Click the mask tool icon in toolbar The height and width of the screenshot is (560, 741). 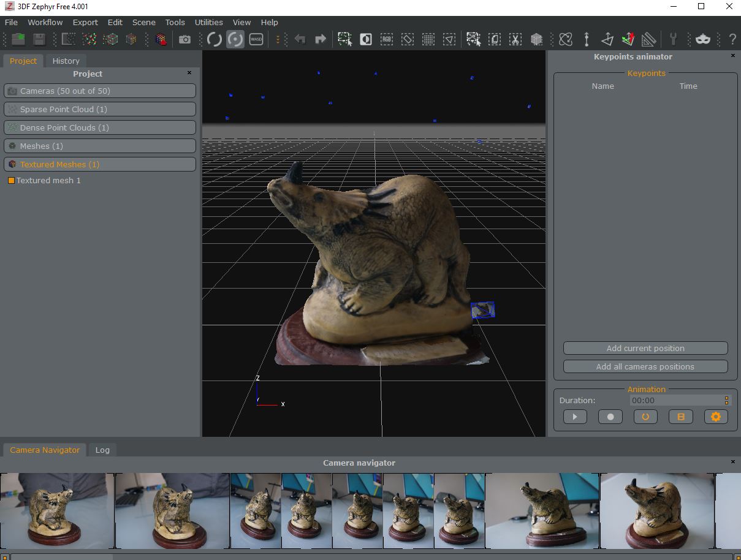coord(702,40)
